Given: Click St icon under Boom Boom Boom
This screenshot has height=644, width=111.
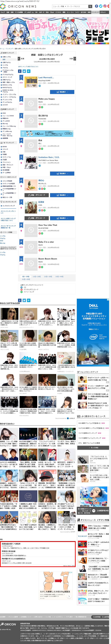Looking at the screenshot, I should click(x=42, y=267).
